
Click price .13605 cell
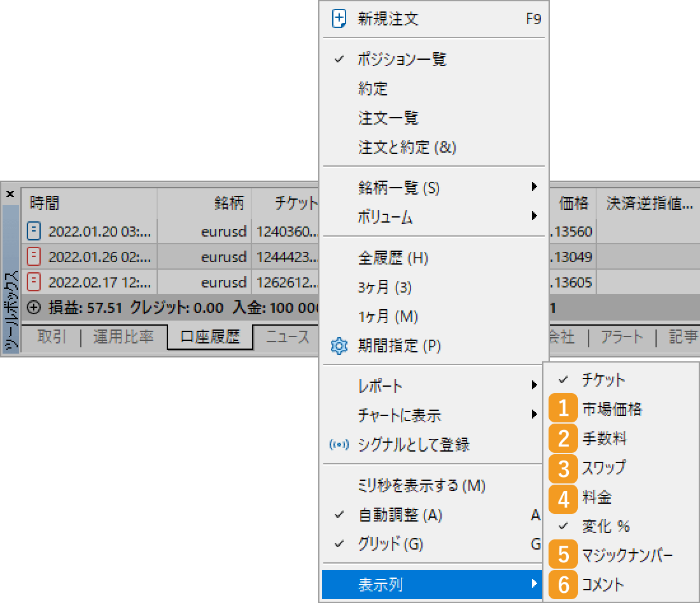click(573, 282)
